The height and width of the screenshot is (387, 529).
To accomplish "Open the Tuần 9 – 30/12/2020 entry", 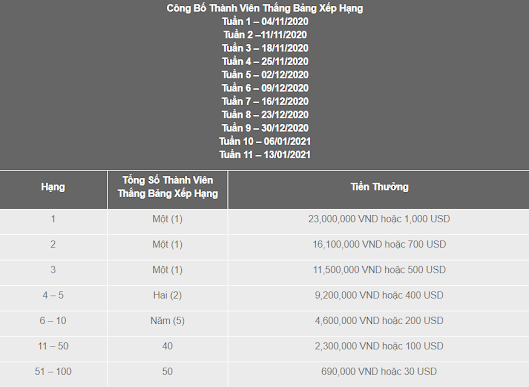I will [x=265, y=128].
